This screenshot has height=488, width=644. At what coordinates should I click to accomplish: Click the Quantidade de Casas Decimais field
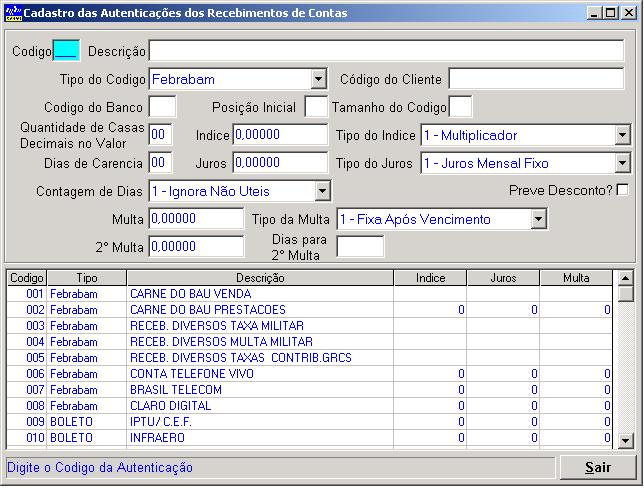161,135
